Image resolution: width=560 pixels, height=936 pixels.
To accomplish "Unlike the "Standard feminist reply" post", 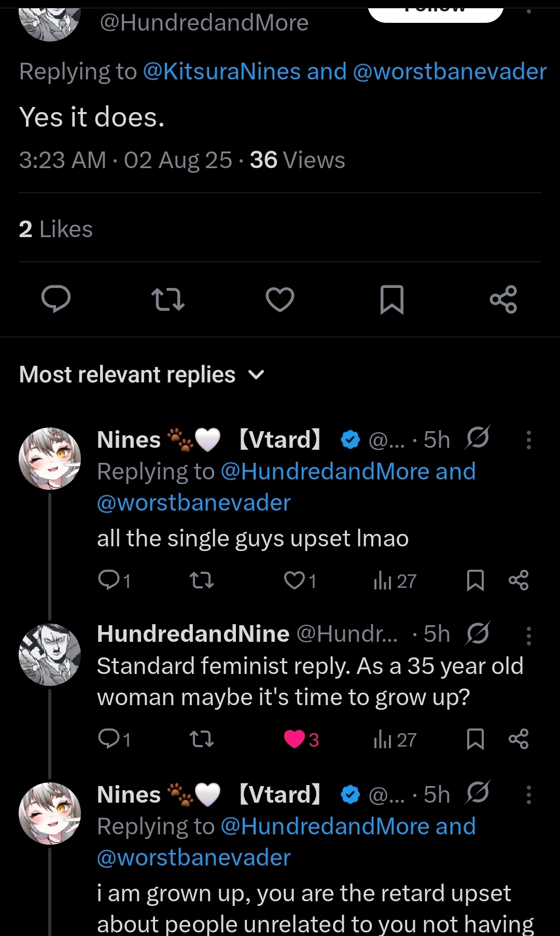I will click(x=295, y=739).
